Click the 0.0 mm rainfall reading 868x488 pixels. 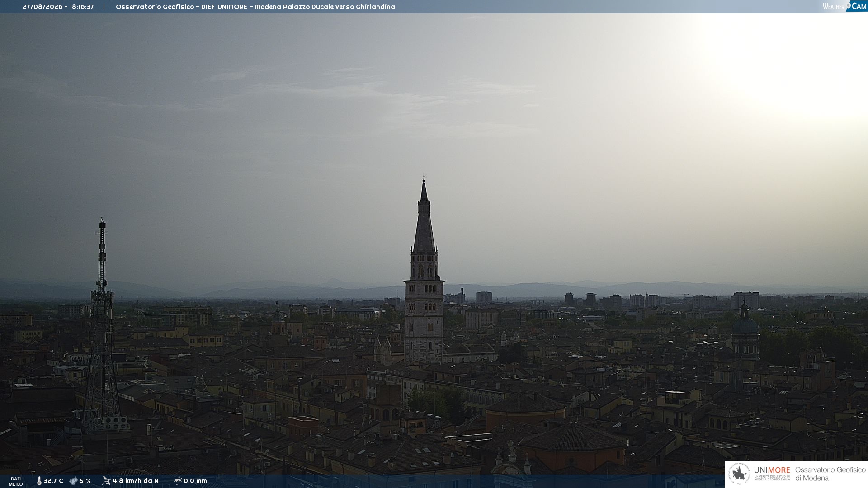[195, 481]
